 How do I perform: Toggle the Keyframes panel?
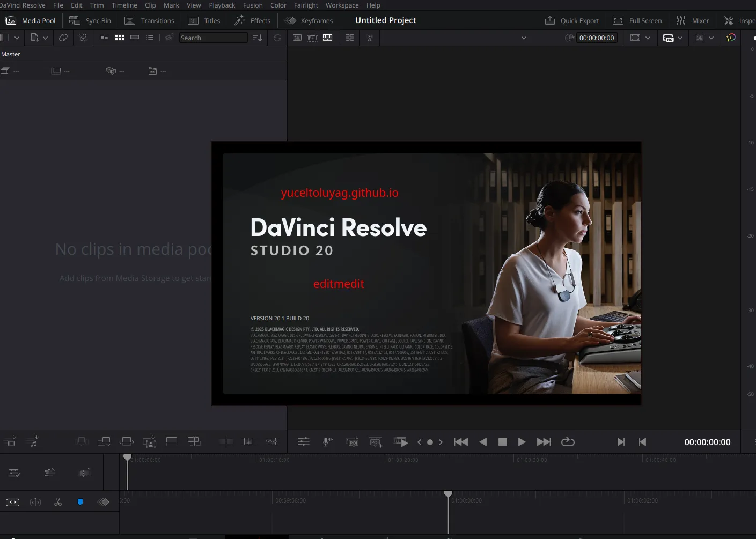coord(309,20)
